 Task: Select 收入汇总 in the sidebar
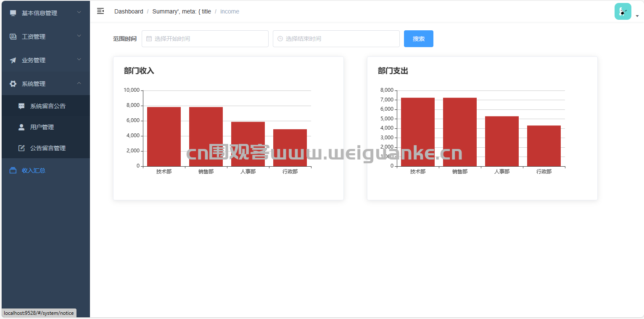point(46,170)
